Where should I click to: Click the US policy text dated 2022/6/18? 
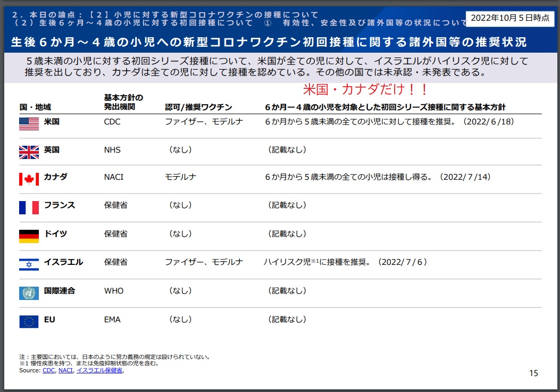(x=390, y=121)
